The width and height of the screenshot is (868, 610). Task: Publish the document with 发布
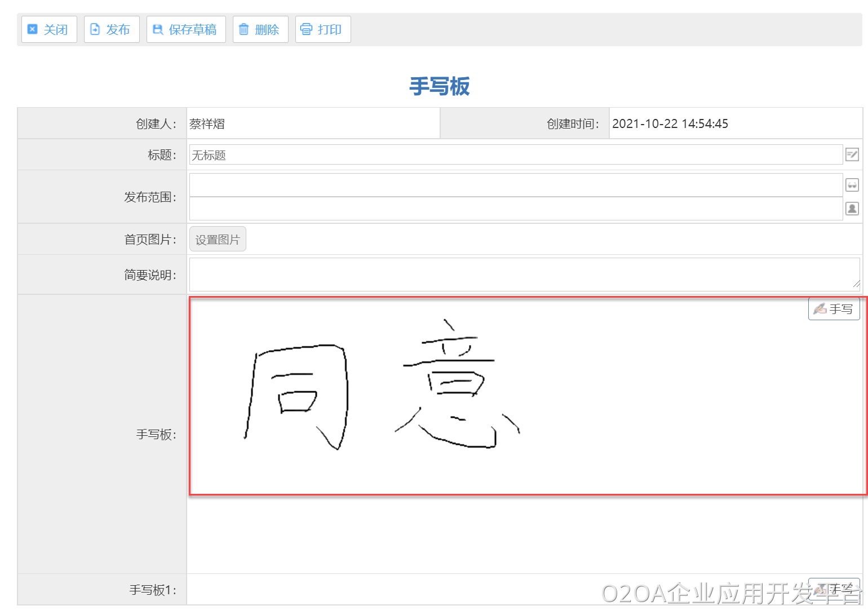tap(111, 29)
